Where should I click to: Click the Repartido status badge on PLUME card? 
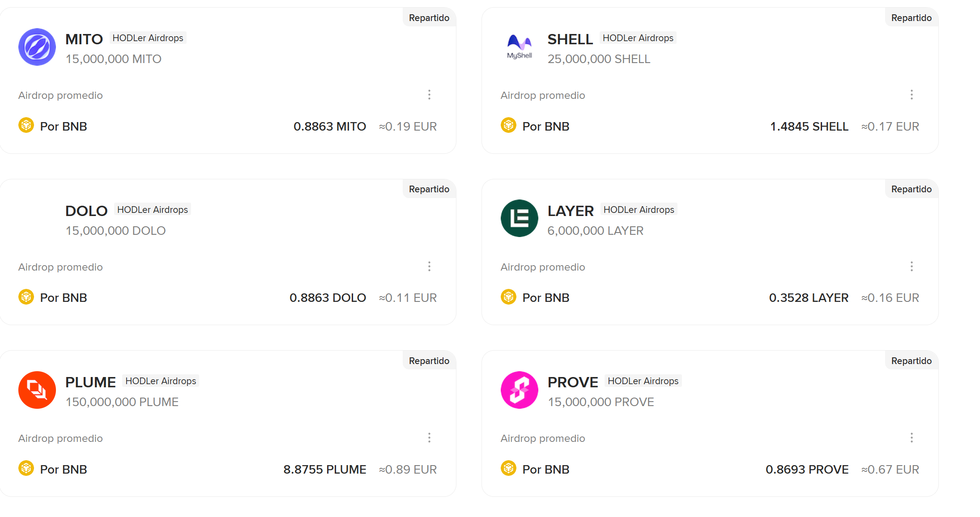[x=429, y=361]
